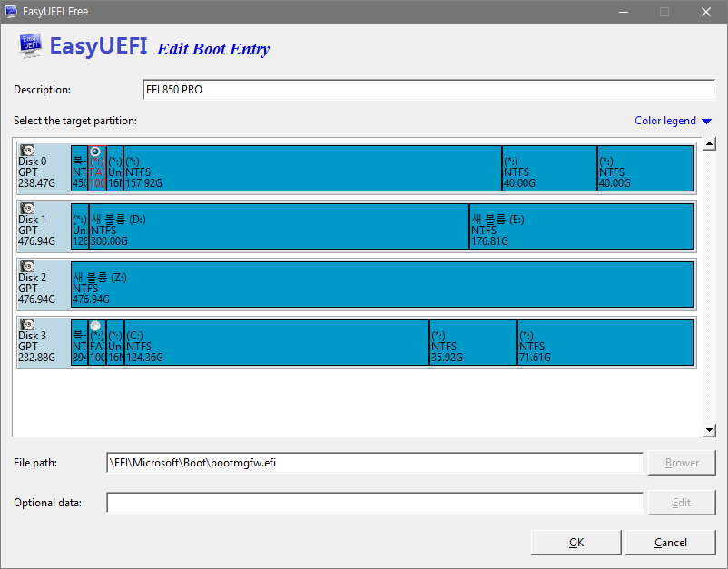
Task: Select Disk 3 unknown 16M partition
Action: [x=115, y=342]
